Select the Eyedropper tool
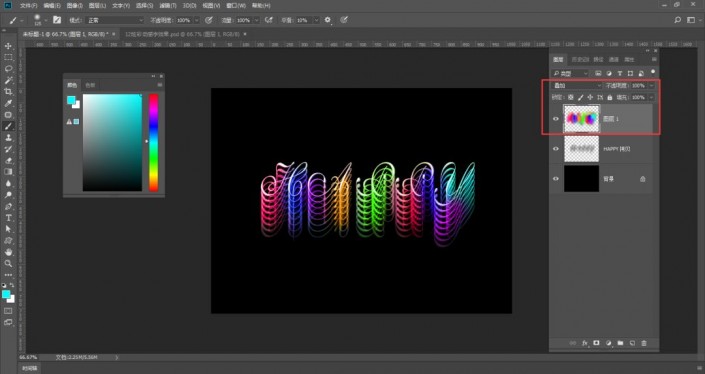 [x=8, y=103]
